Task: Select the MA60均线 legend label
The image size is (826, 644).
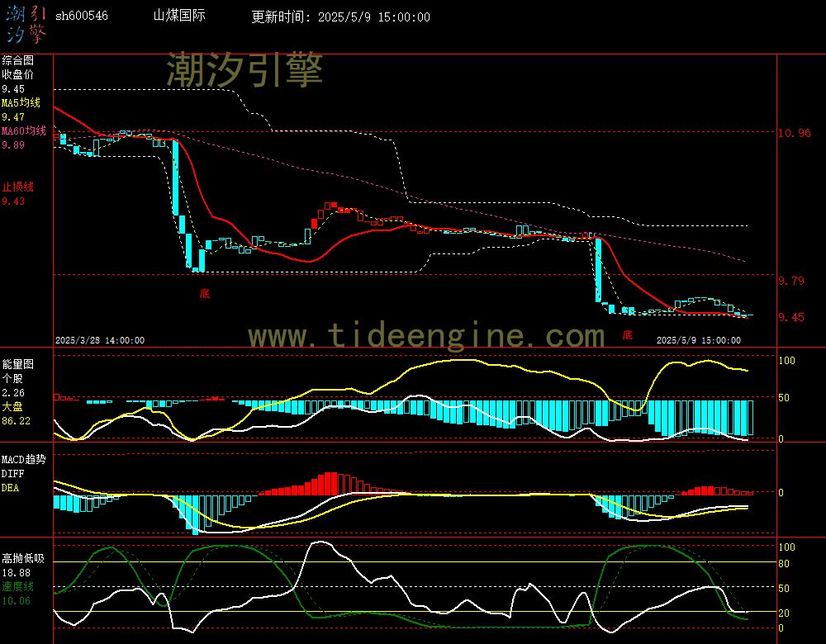Action: pyautogui.click(x=24, y=130)
